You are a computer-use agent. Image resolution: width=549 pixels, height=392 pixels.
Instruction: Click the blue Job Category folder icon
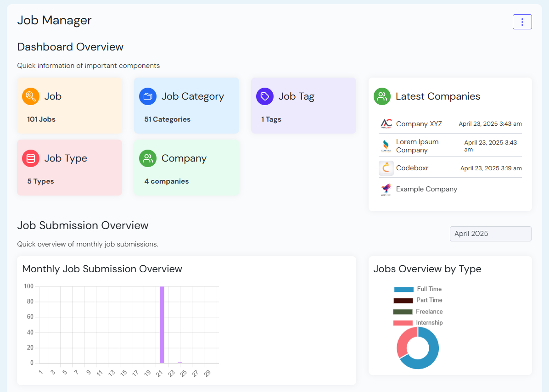tap(148, 96)
